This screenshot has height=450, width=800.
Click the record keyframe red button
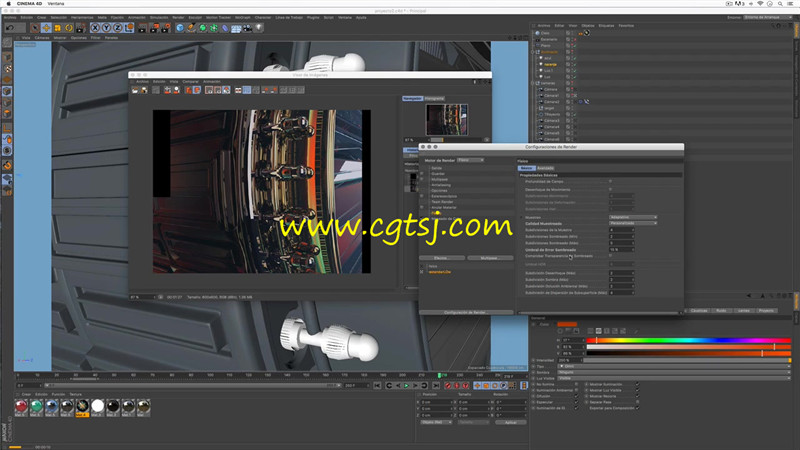click(448, 386)
